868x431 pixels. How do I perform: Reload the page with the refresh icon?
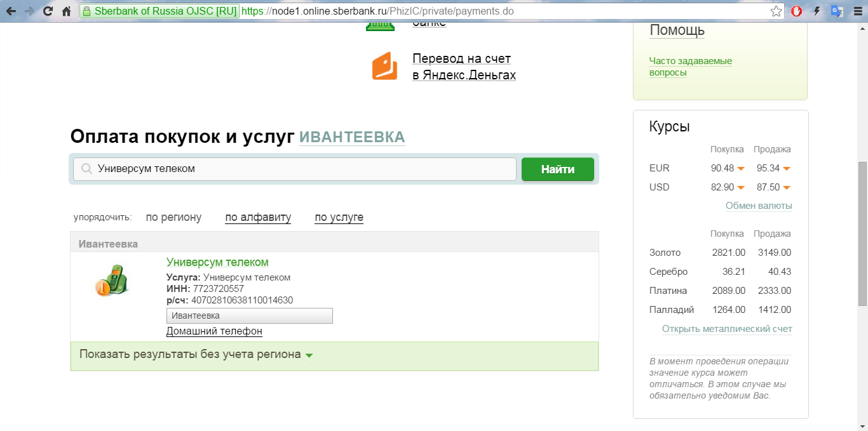pyautogui.click(x=48, y=11)
